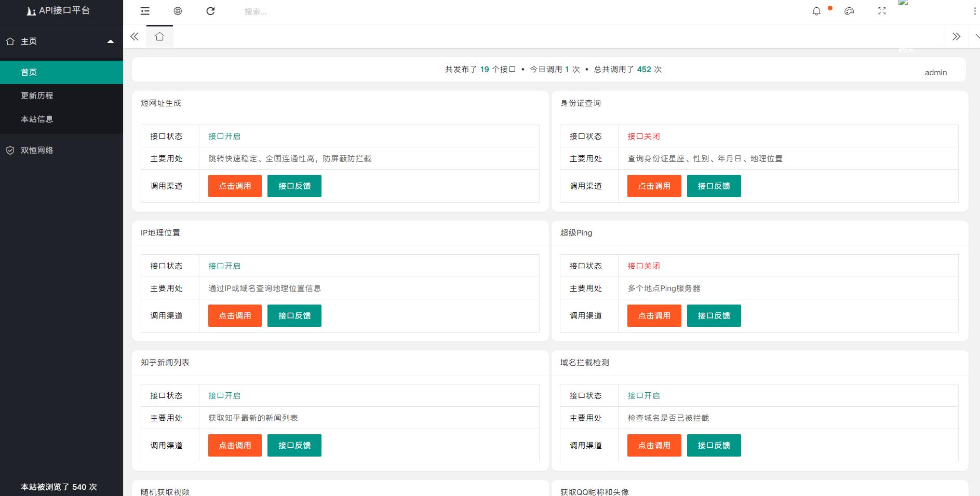Open the more options vertical dots menu

point(974,11)
